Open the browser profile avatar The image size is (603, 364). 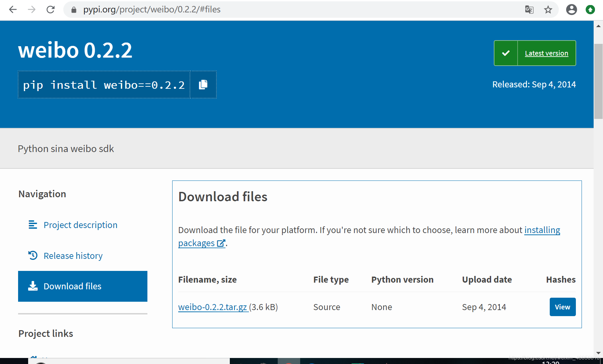click(x=572, y=10)
